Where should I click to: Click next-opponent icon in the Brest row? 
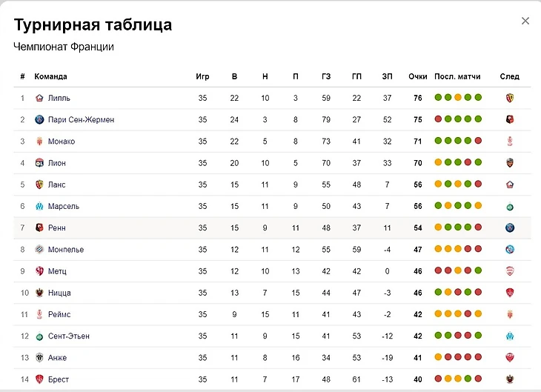tap(509, 379)
